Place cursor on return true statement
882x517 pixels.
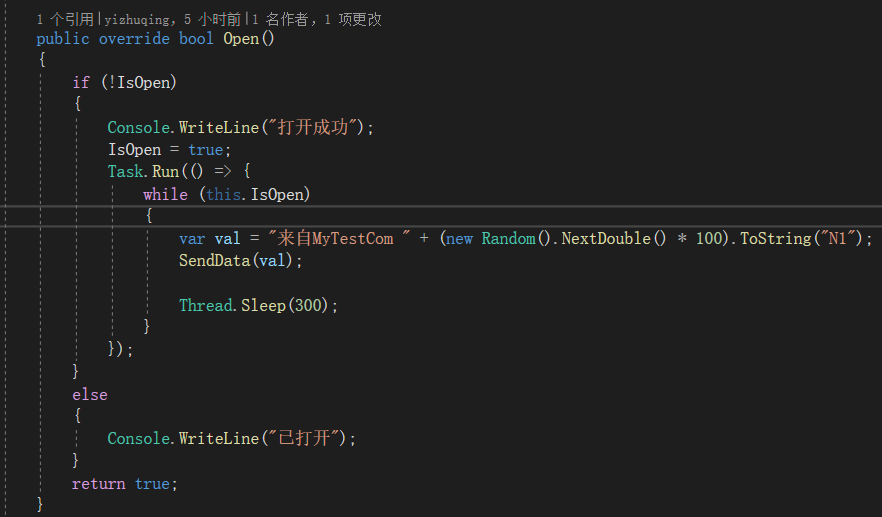click(124, 484)
